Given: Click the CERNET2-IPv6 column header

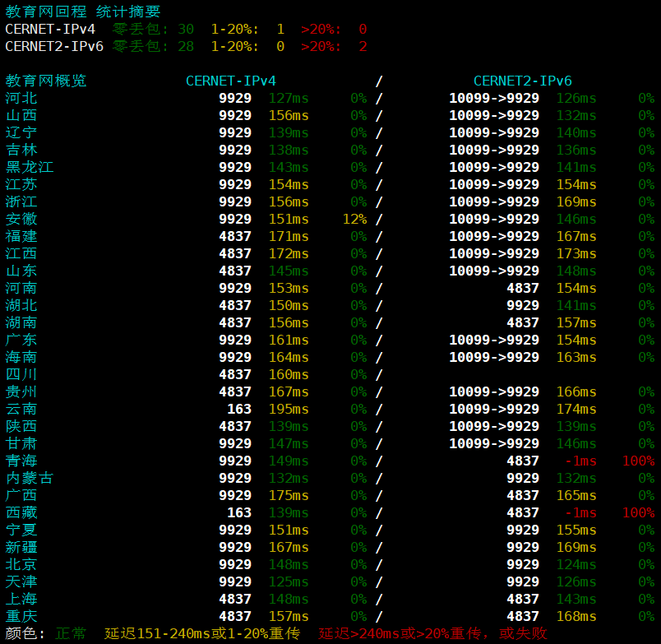Looking at the screenshot, I should pyautogui.click(x=523, y=81).
